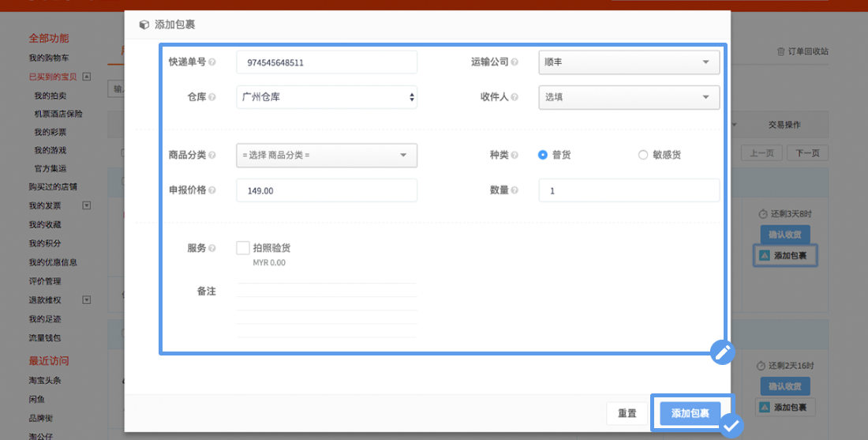Viewport: 868px width, 440px height.
Task: Go to 评价管理 in left menu
Action: tap(45, 281)
